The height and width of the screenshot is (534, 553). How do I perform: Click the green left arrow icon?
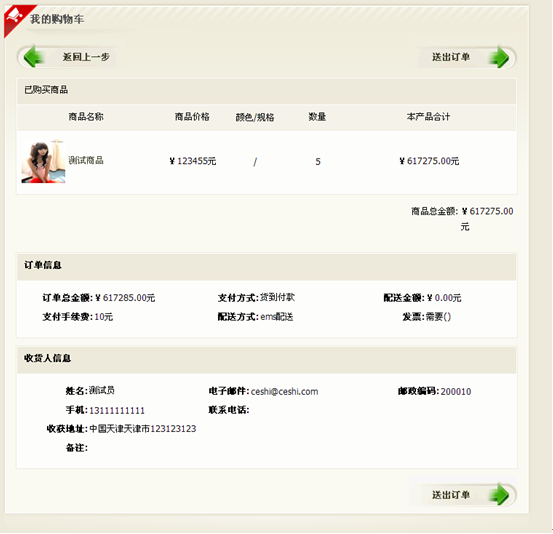(34, 57)
